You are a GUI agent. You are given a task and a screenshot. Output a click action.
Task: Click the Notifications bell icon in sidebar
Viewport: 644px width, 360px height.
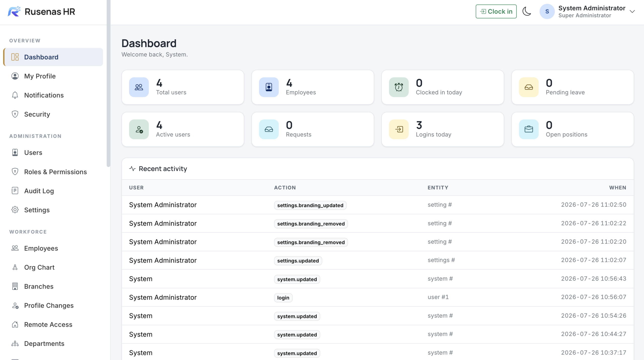click(x=15, y=95)
